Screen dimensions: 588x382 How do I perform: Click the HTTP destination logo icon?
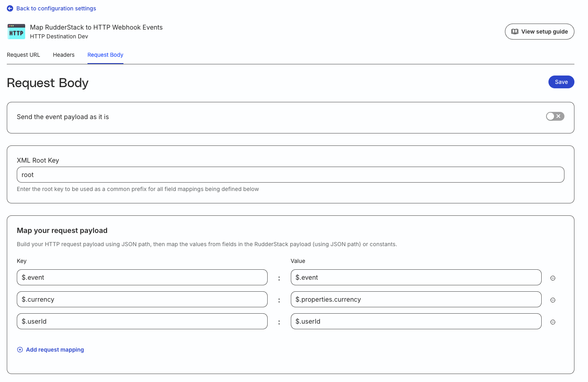click(x=16, y=32)
